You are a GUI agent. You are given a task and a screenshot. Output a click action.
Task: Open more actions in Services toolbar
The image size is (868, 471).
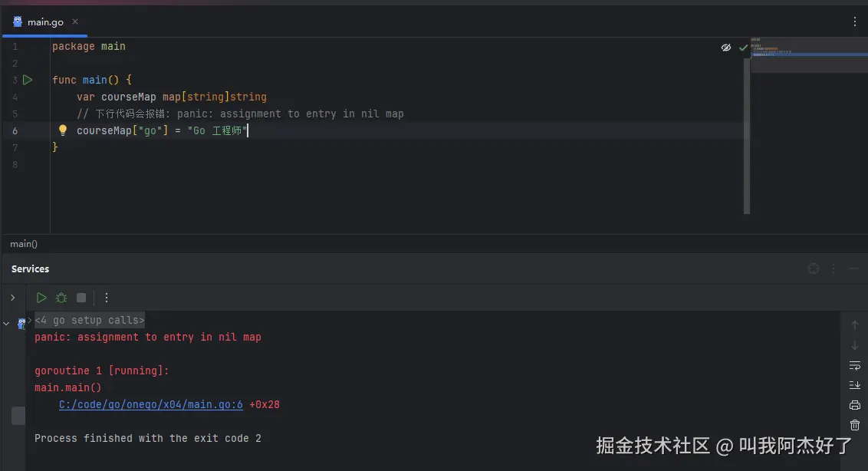click(x=107, y=298)
